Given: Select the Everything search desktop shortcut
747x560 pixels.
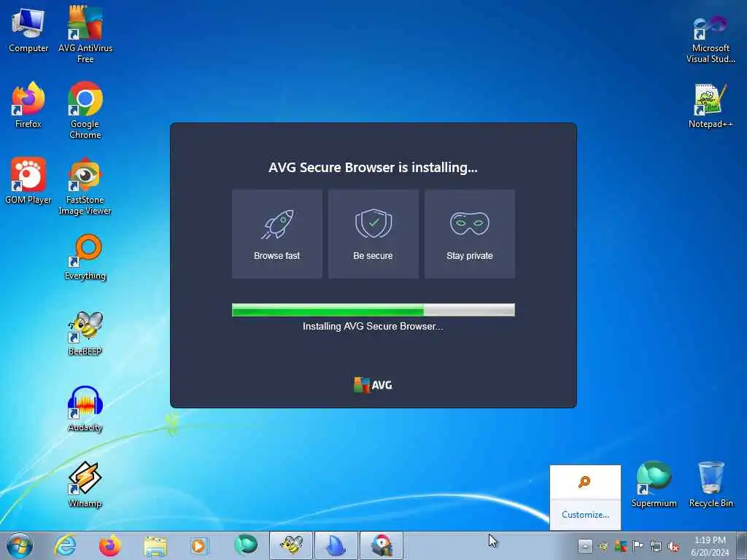Looking at the screenshot, I should (x=85, y=257).
